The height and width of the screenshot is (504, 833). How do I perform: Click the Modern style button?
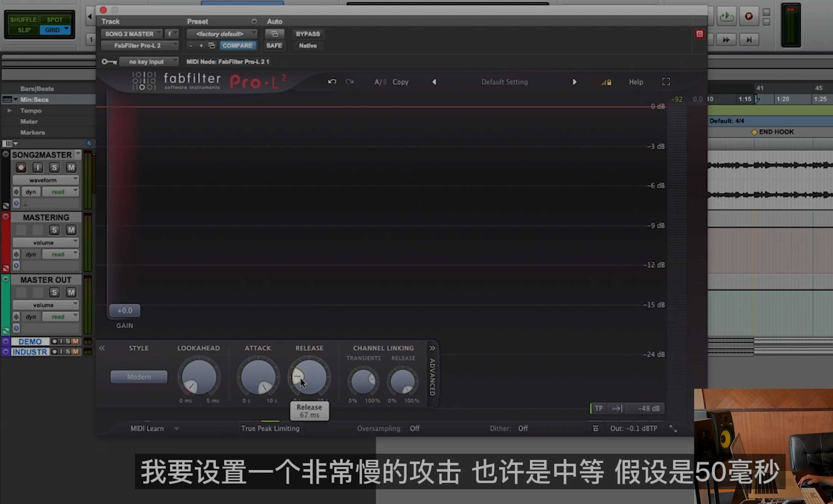(x=139, y=377)
